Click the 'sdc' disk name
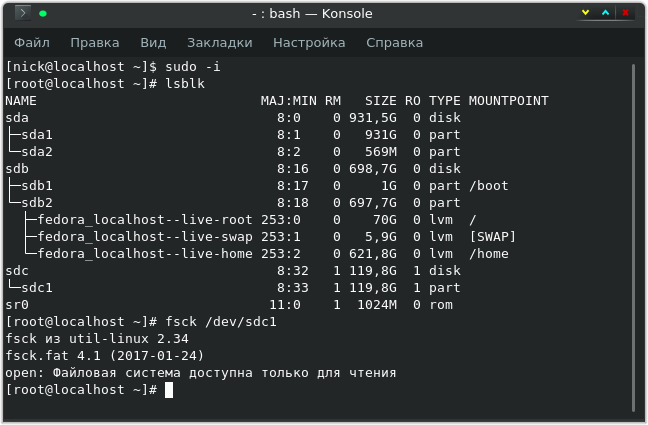 (17, 271)
